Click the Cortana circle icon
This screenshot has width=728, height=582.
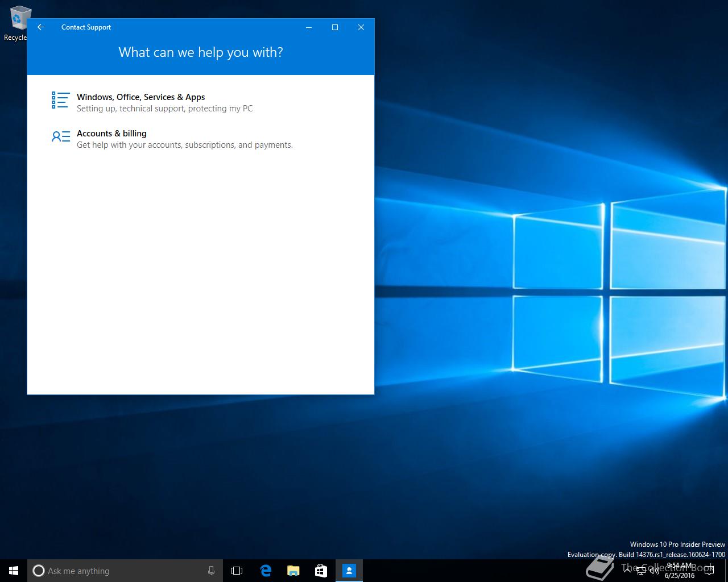pos(39,571)
